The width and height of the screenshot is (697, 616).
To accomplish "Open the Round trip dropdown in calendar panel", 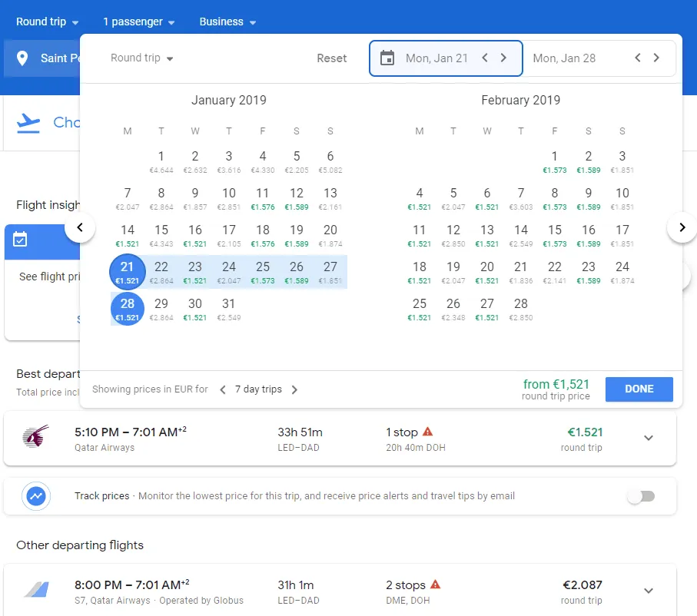I will (142, 58).
